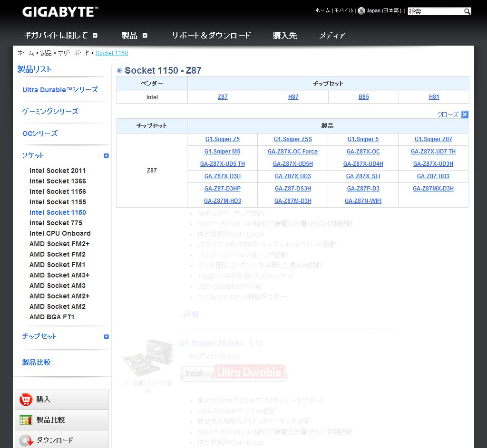
Task: Open サポート&ダウンロード menu item
Action: coord(211,36)
